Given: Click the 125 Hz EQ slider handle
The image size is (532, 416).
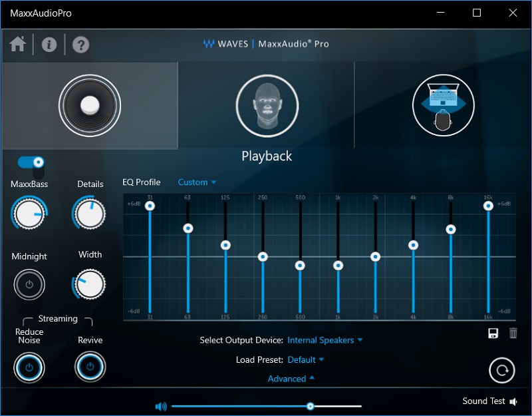Looking at the screenshot, I should [x=225, y=245].
